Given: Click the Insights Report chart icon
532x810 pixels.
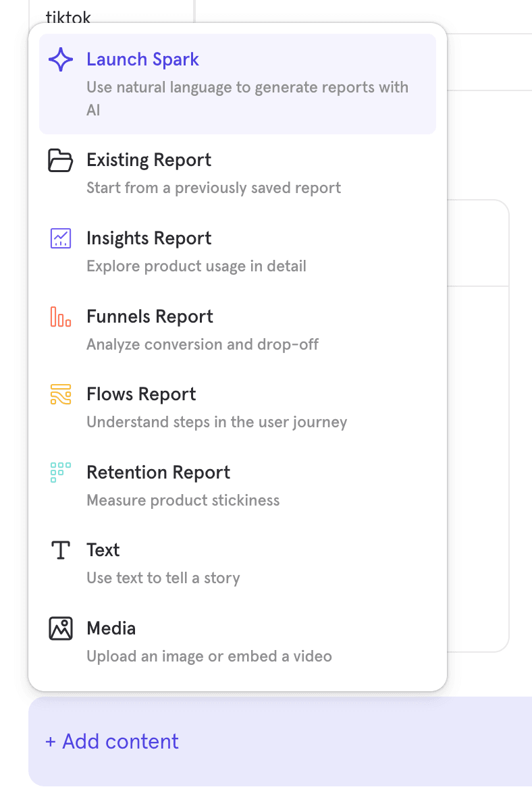Looking at the screenshot, I should [x=60, y=238].
